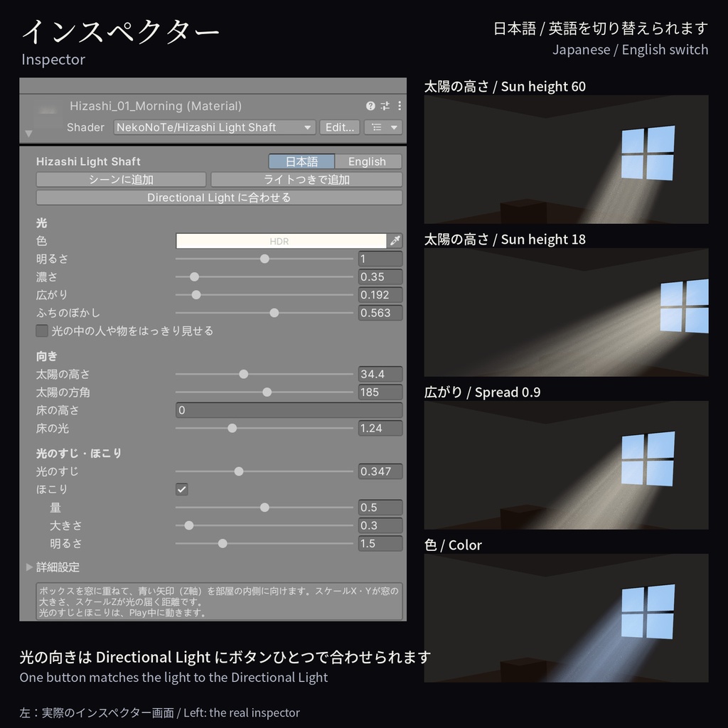Switch inspector language to 日本語
728x728 pixels.
click(x=301, y=161)
